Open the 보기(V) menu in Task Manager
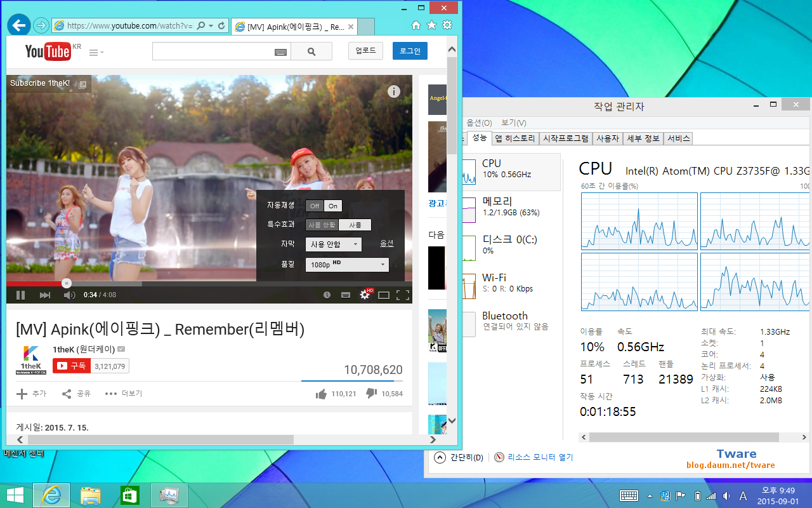Image resolution: width=812 pixels, height=508 pixels. pyautogui.click(x=514, y=123)
